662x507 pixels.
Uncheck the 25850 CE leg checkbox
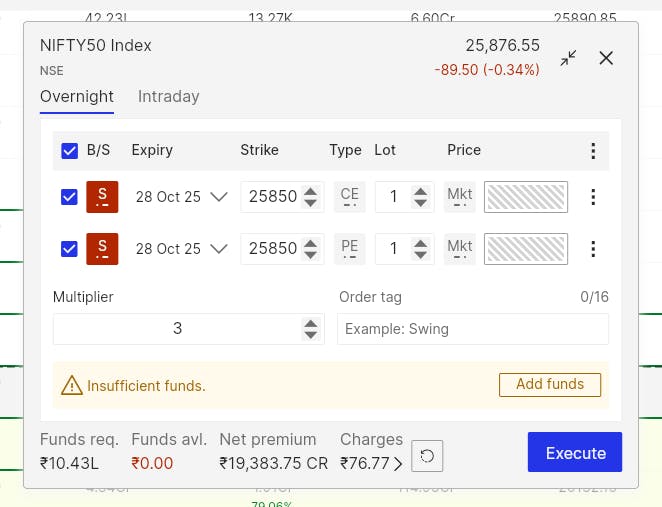pyautogui.click(x=70, y=197)
